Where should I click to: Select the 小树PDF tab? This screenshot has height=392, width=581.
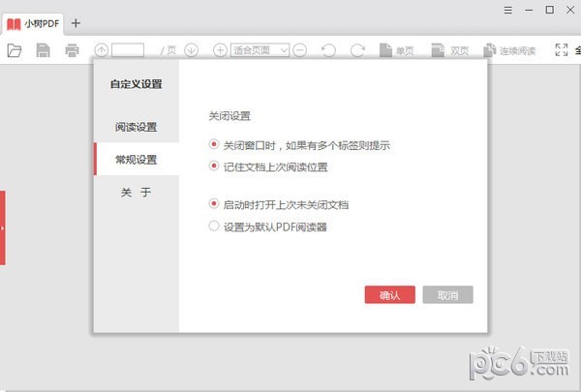pos(33,24)
